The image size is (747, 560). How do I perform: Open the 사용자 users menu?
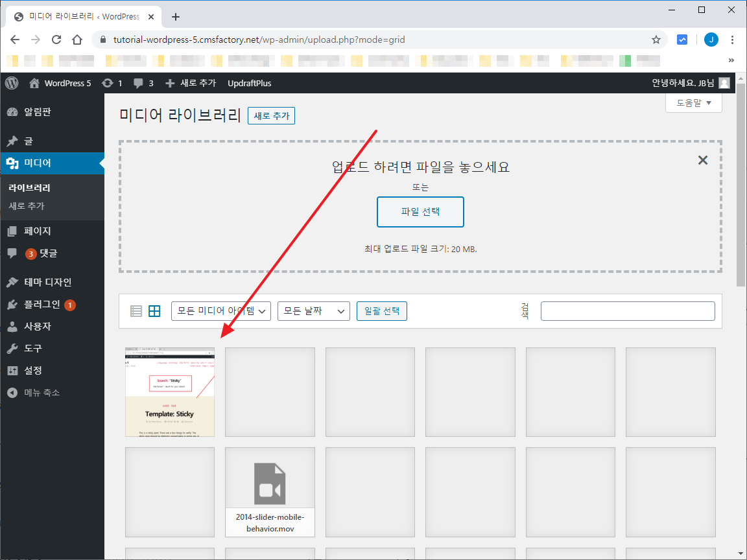click(52, 326)
